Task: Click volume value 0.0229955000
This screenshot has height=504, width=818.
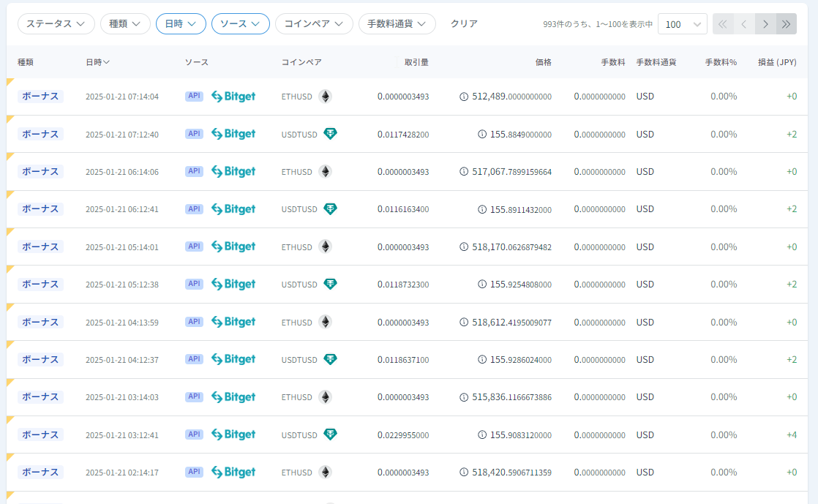Action: click(x=403, y=435)
